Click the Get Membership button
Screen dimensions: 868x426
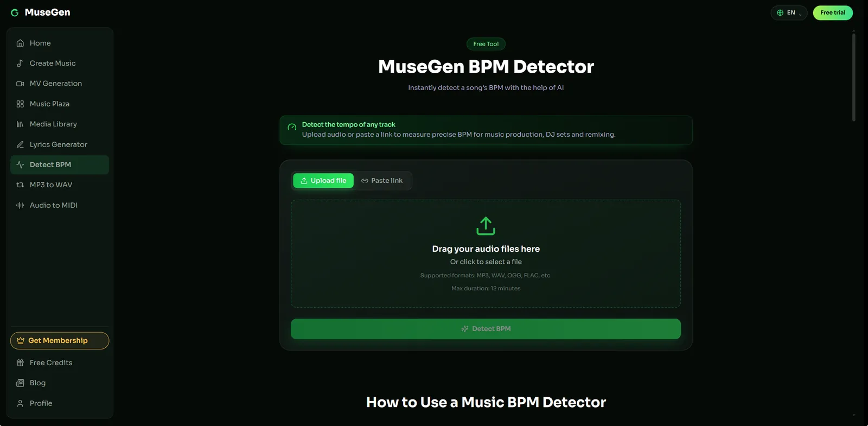60,341
